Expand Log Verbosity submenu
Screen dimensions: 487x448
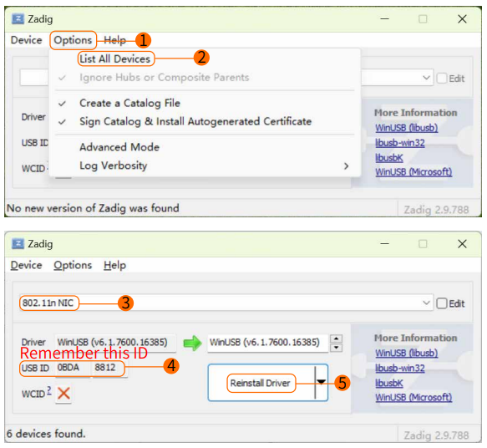coord(205,165)
